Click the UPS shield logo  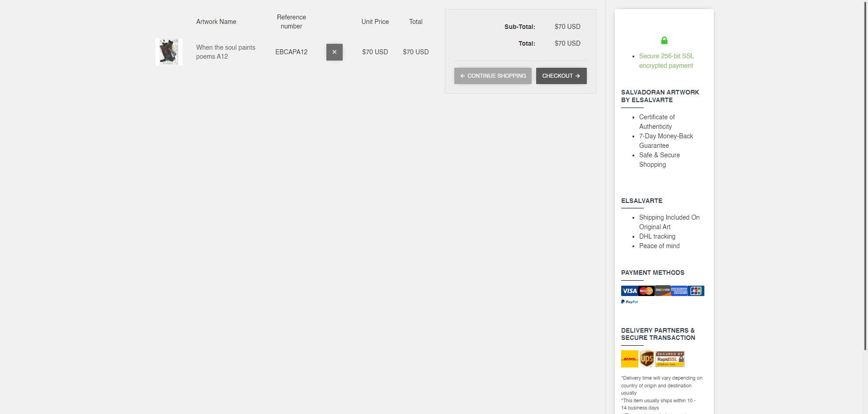(647, 359)
